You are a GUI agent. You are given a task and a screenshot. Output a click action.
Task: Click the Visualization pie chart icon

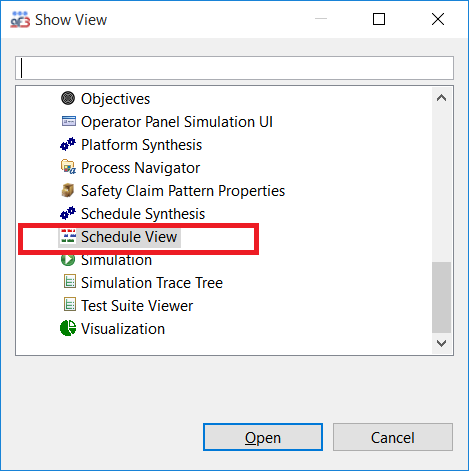tap(68, 328)
